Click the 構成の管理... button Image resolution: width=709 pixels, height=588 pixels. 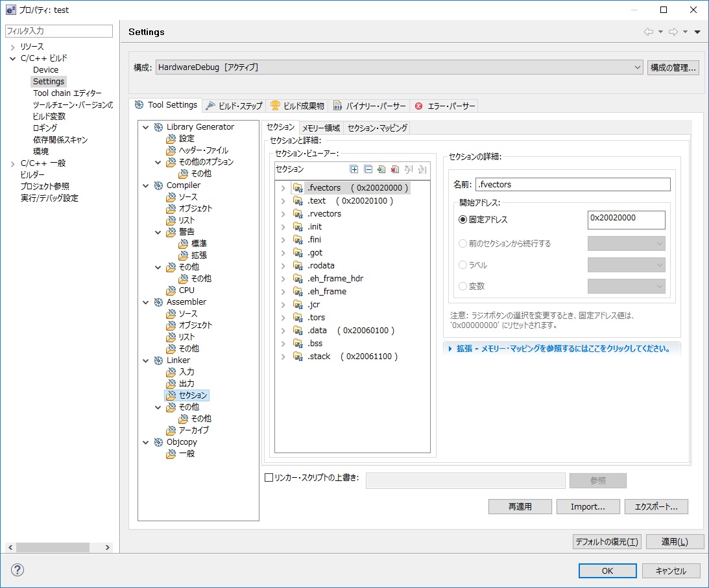pyautogui.click(x=673, y=67)
